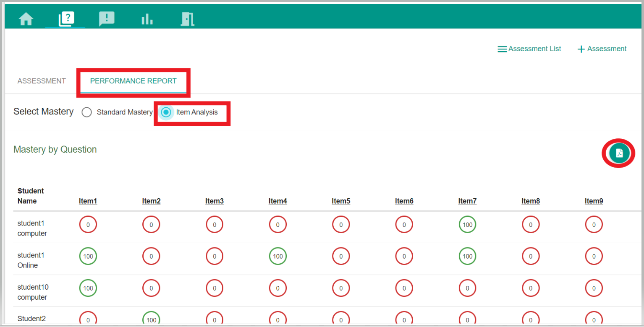Switch to the ASSESSMENT tab
This screenshot has height=327, width=644.
pos(42,81)
